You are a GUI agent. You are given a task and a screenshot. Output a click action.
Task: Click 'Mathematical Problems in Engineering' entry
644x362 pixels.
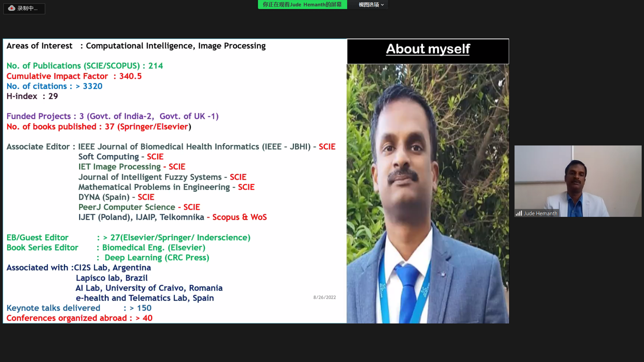[166, 187]
